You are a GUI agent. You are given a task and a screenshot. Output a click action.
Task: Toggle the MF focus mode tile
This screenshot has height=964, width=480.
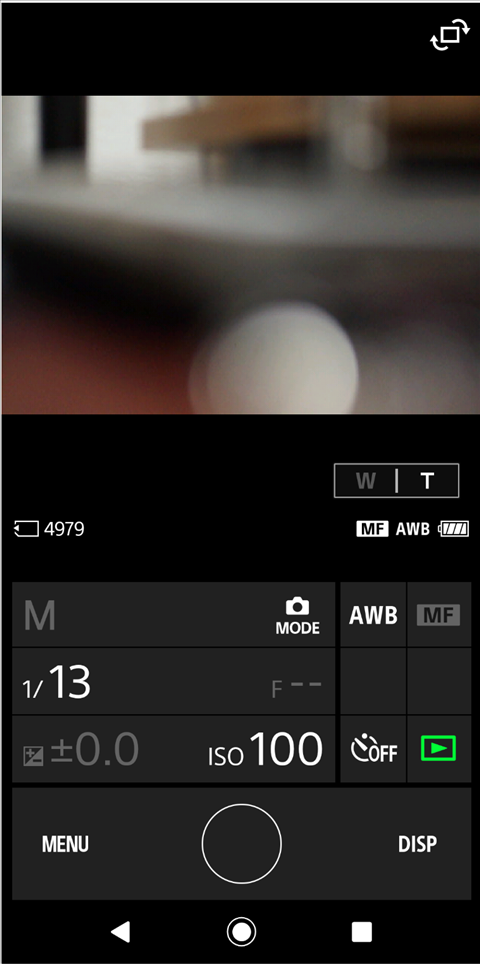click(x=438, y=615)
